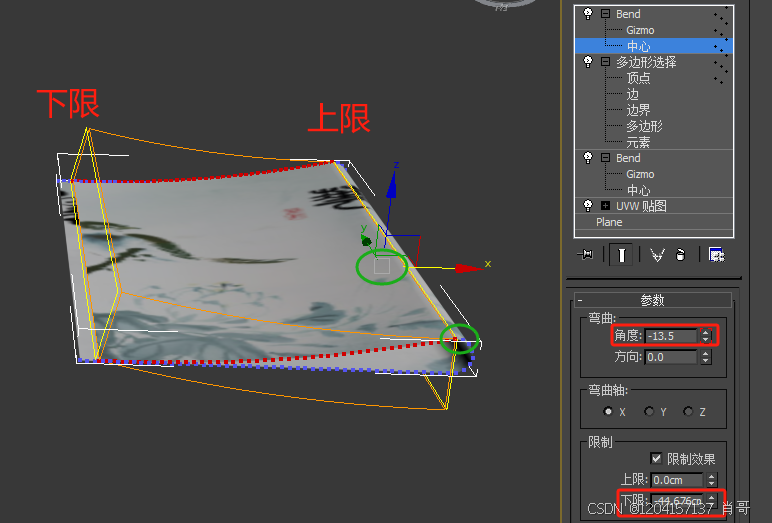The image size is (772, 523).
Task: Click the blue Z axis arrow of viewport gizmo
Action: [391, 186]
